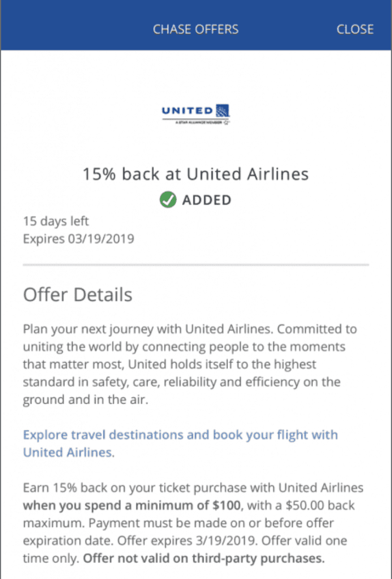Click the green checkmark icon
This screenshot has height=579, width=392.
tap(167, 200)
